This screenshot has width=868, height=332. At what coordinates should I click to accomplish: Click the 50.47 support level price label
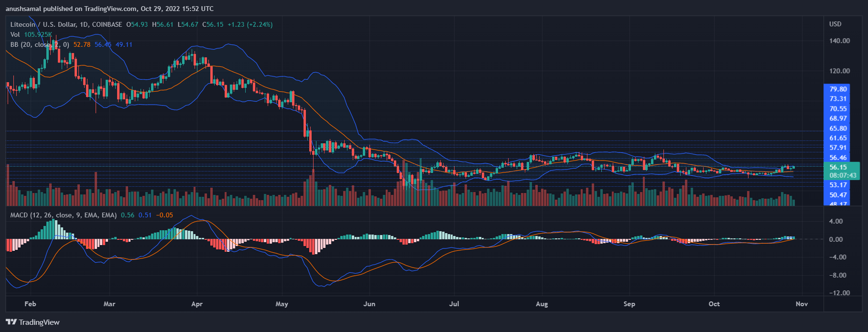[838, 195]
